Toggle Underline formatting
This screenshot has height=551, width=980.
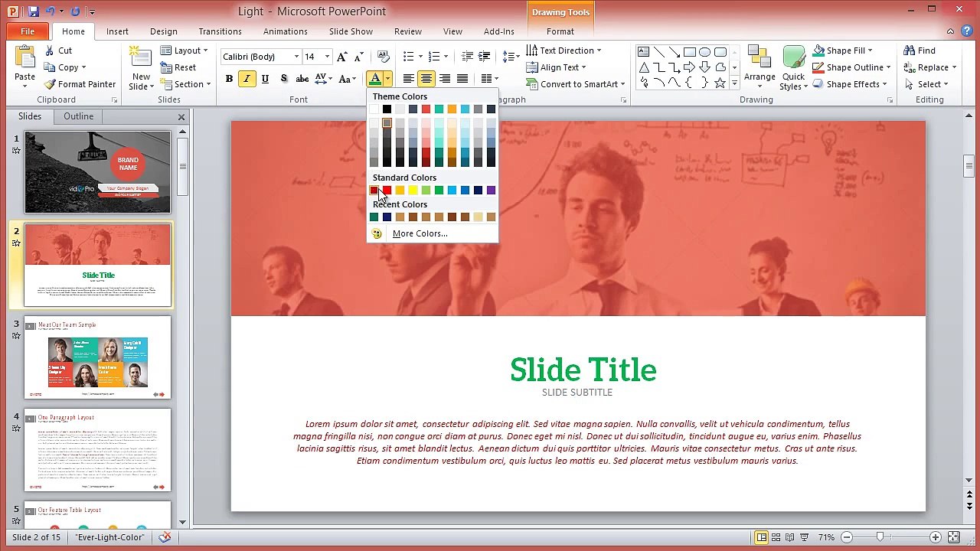point(265,79)
